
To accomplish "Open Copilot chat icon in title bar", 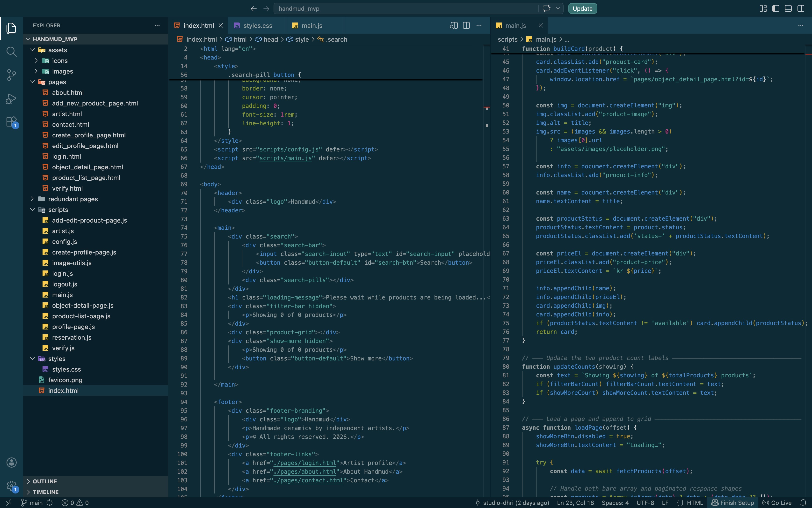I will pos(546,8).
